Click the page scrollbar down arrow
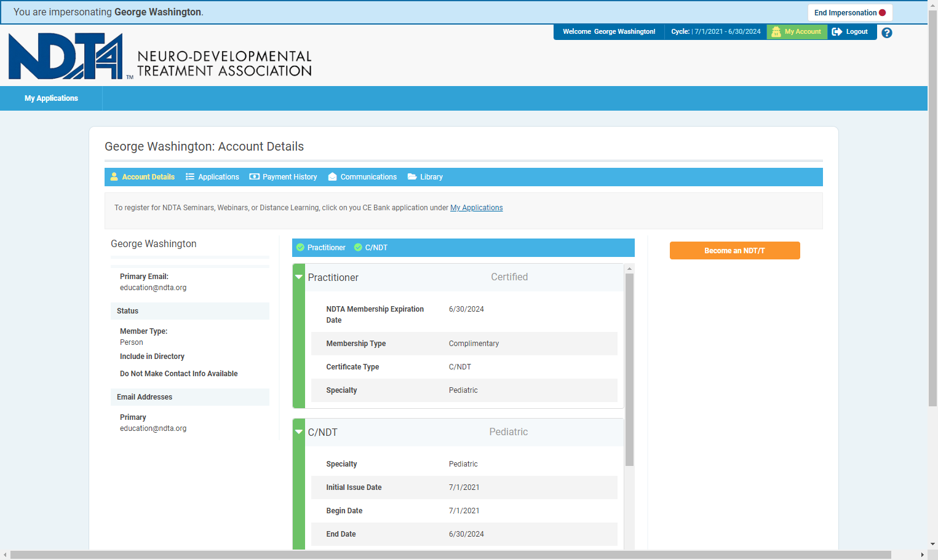 tap(933, 545)
